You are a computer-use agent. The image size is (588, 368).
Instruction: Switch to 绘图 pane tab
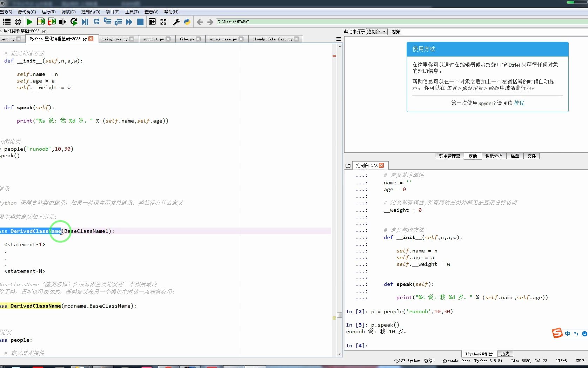click(515, 156)
